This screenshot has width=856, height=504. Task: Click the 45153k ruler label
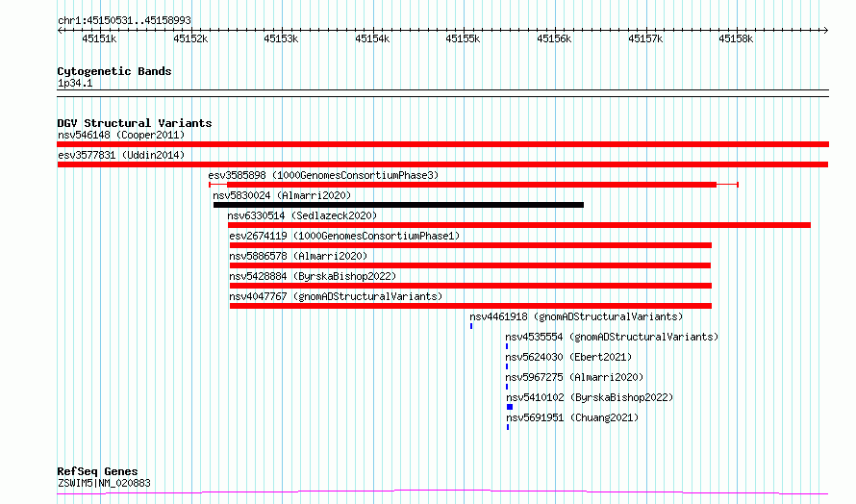point(281,38)
